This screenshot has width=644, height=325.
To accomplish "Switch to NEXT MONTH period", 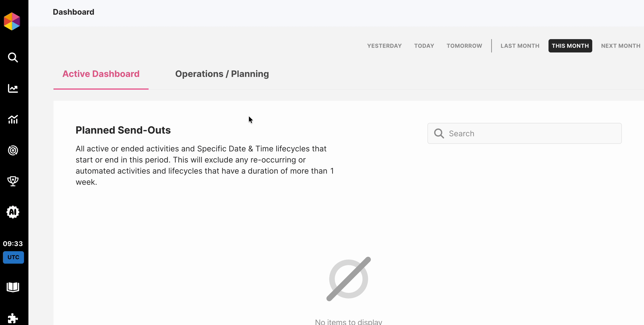I will click(620, 46).
